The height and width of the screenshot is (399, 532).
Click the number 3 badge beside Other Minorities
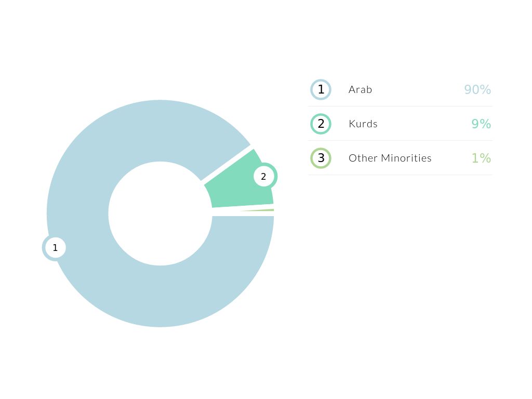point(321,158)
